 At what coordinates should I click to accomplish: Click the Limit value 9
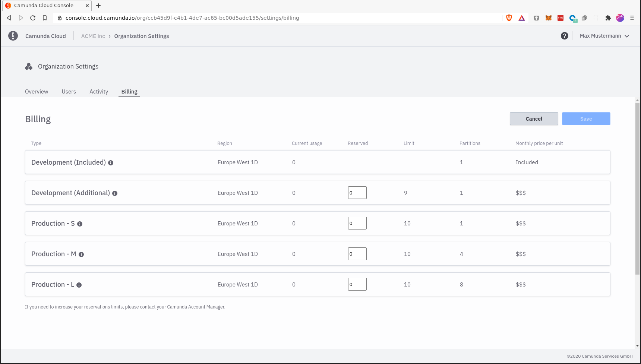[405, 193]
